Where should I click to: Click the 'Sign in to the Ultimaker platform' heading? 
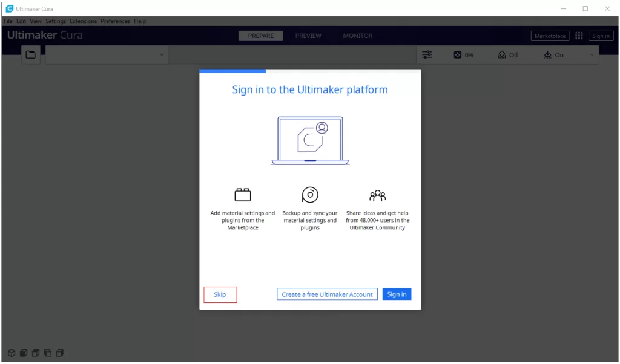(310, 89)
